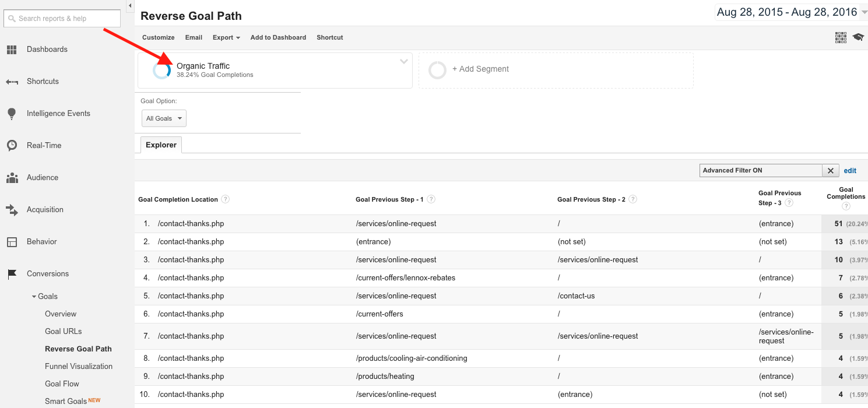The height and width of the screenshot is (408, 868).
Task: Click the Behavior layout icon
Action: [x=12, y=242]
